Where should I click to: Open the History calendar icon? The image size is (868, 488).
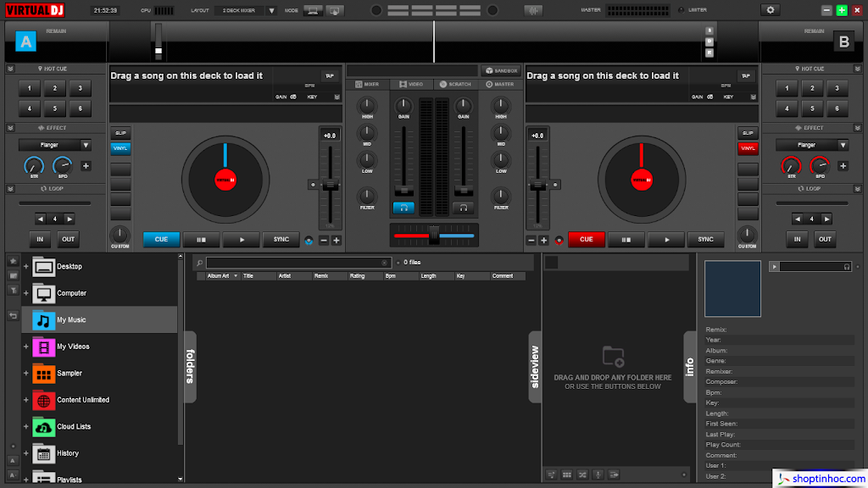pyautogui.click(x=44, y=453)
